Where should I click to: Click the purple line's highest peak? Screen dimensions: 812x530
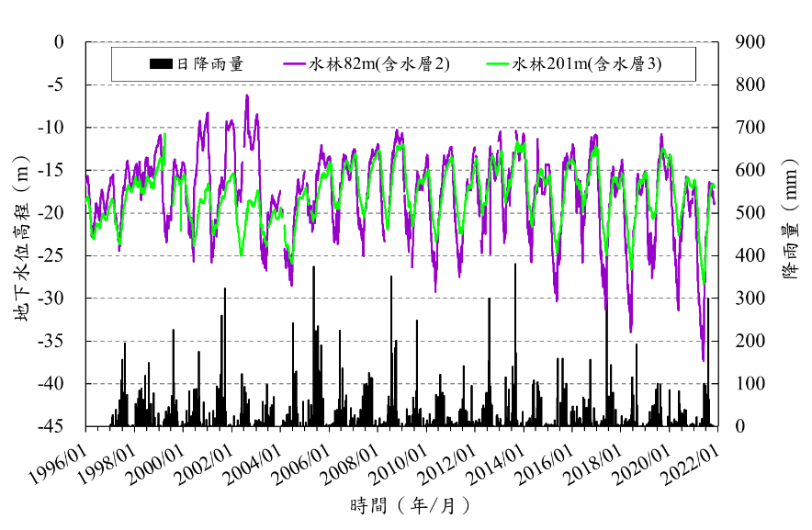click(247, 95)
